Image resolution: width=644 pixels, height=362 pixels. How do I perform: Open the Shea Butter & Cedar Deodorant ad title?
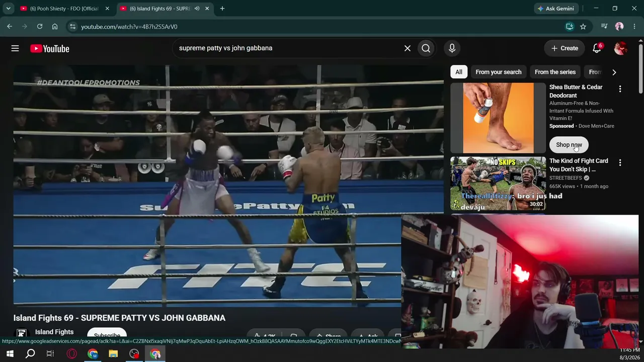tap(576, 91)
